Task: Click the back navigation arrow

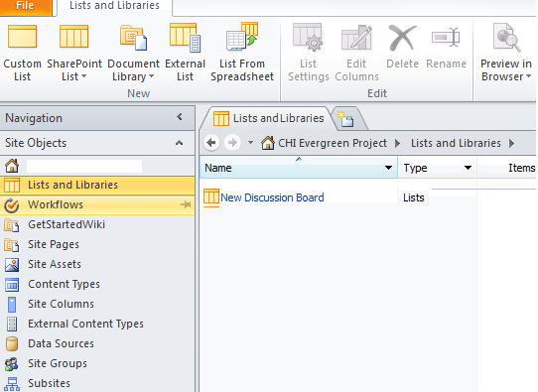Action: coord(211,142)
